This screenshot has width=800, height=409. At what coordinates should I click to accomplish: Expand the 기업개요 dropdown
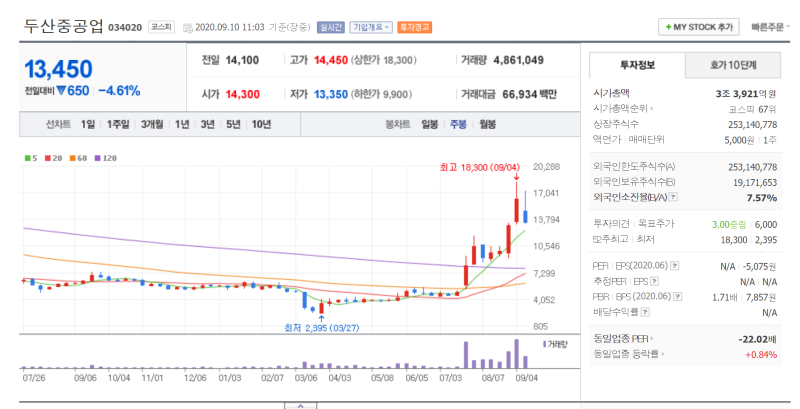[371, 27]
